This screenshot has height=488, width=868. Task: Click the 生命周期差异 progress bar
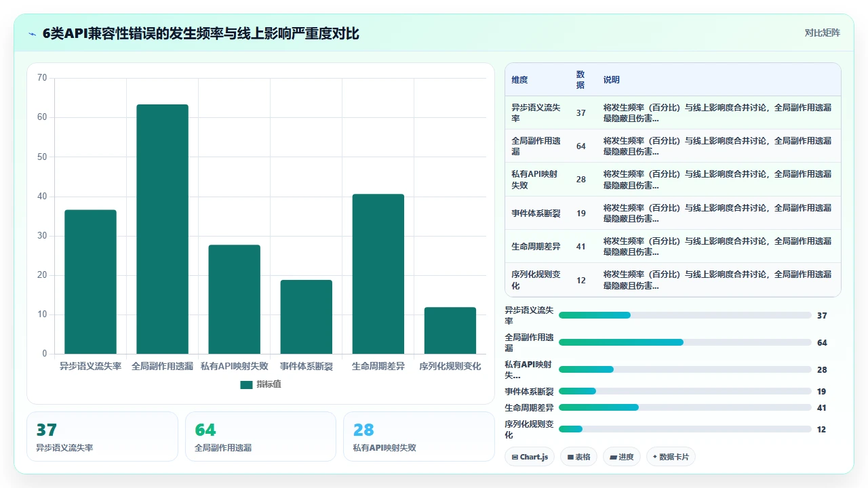685,407
